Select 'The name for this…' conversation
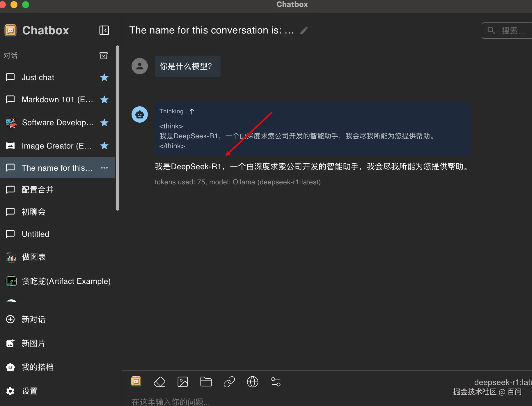 (x=57, y=168)
